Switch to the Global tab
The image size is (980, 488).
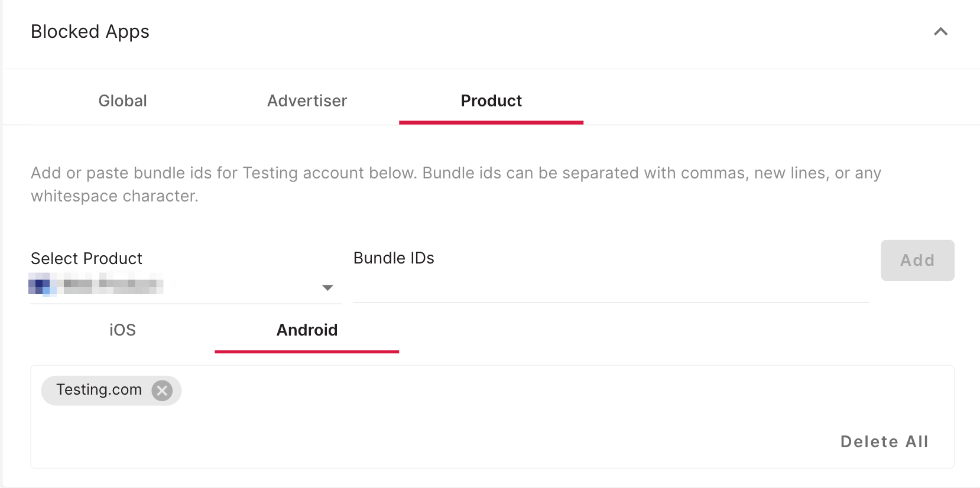[122, 101]
